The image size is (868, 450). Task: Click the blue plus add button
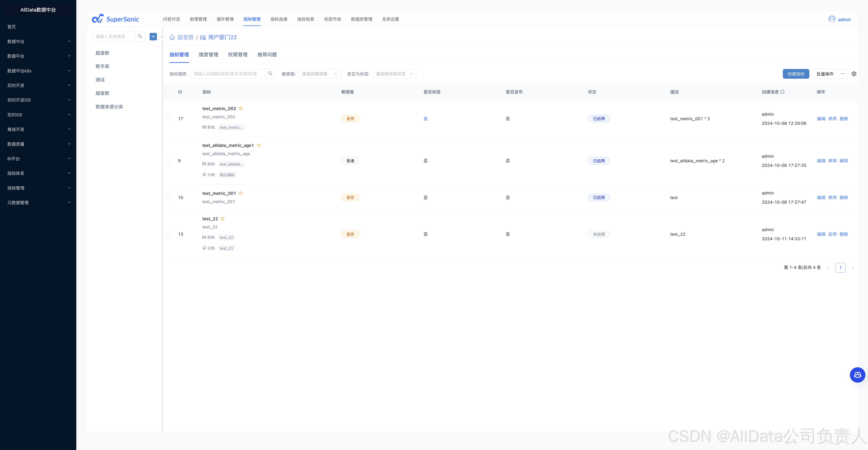point(153,36)
